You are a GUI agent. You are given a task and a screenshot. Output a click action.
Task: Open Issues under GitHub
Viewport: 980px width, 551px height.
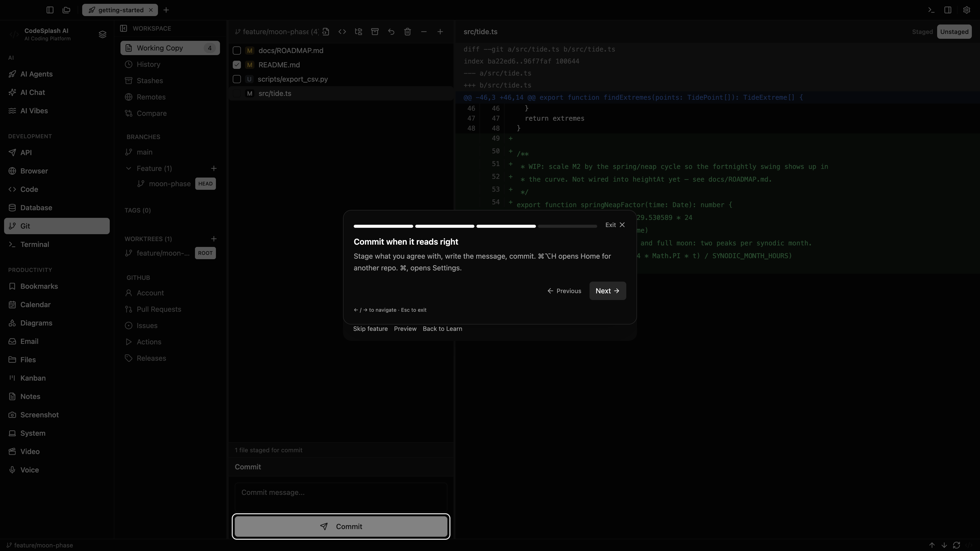[170, 325]
